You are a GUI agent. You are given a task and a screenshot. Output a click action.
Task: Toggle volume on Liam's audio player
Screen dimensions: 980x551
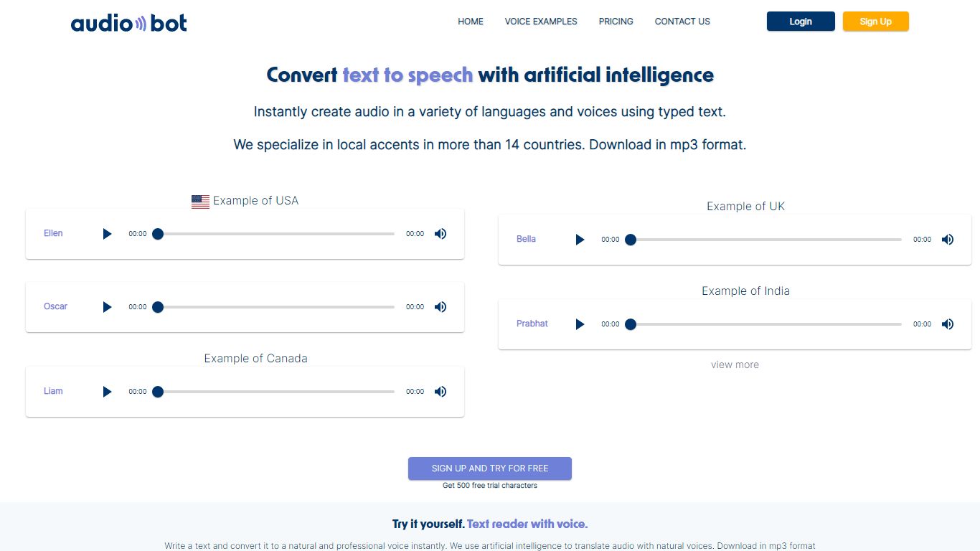[x=440, y=391]
